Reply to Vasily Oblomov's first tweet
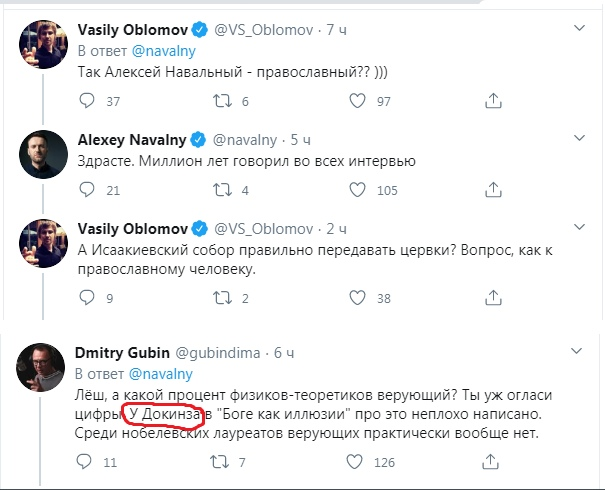Viewport: 605px width, 490px height. pyautogui.click(x=87, y=101)
